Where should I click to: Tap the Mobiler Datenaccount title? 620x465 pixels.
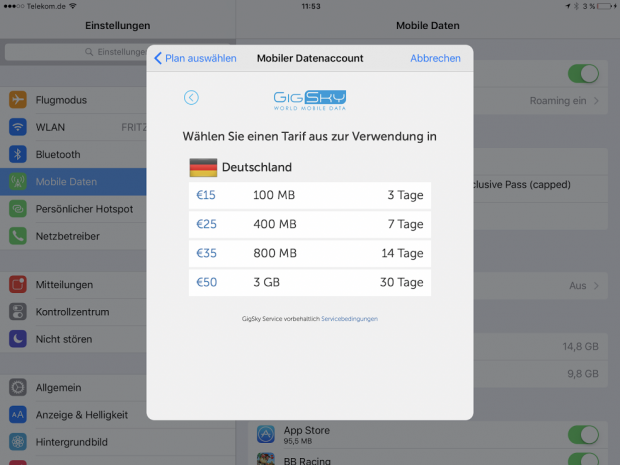(x=310, y=58)
